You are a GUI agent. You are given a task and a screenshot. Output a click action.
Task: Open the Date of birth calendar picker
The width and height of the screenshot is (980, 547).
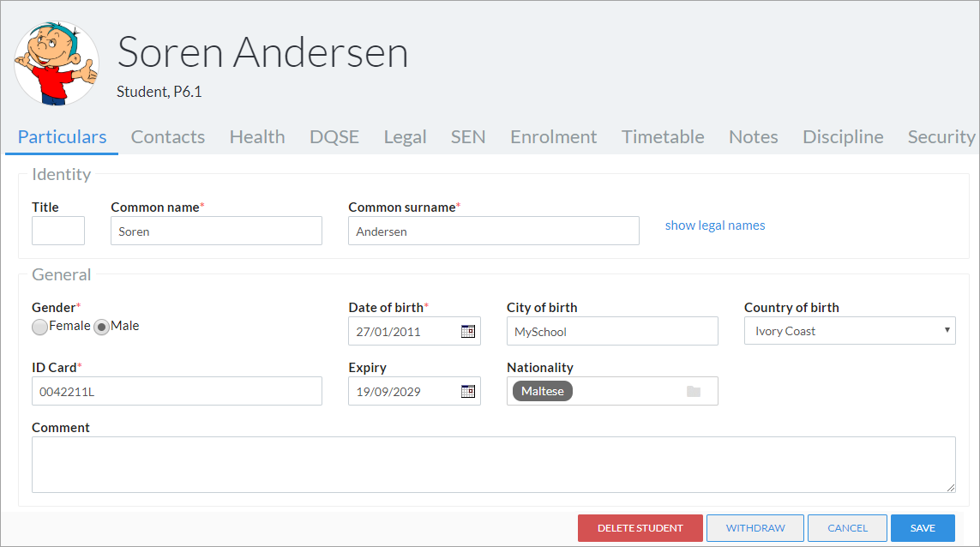tap(467, 331)
